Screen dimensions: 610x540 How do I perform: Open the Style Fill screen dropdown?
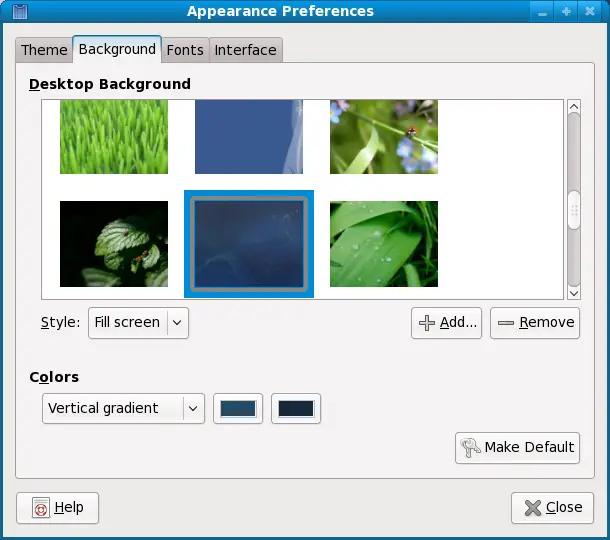(138, 322)
